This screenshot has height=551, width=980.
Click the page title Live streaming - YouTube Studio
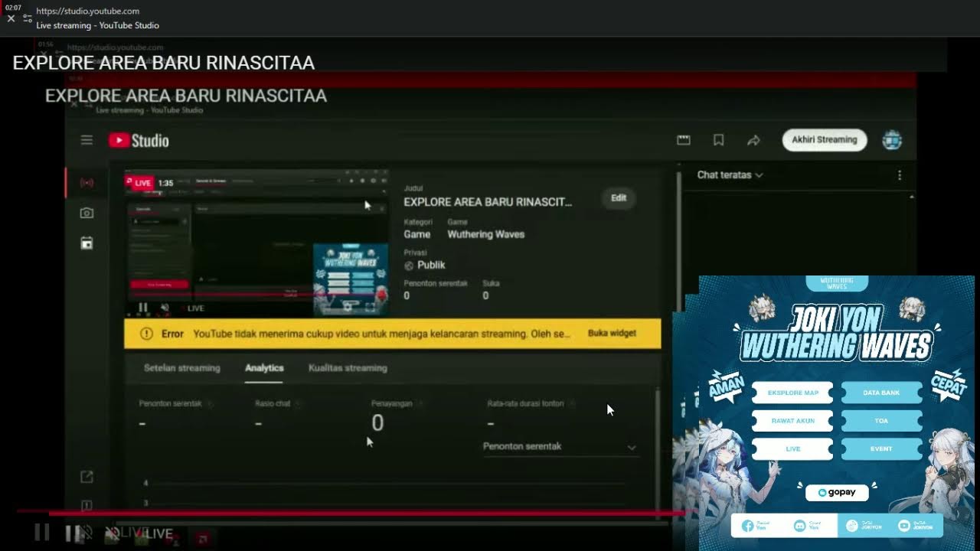pyautogui.click(x=98, y=25)
